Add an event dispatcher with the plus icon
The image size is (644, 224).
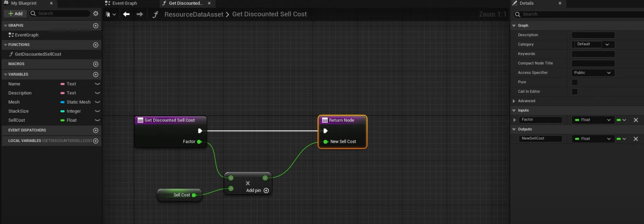click(96, 130)
